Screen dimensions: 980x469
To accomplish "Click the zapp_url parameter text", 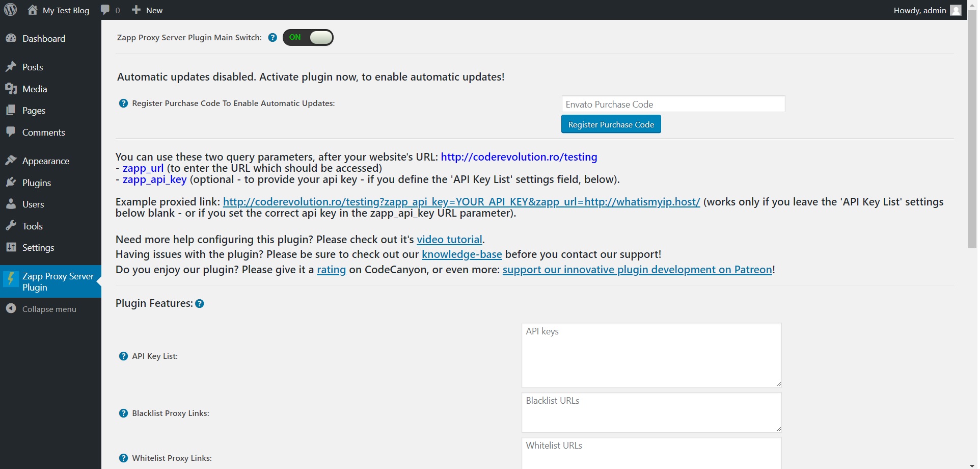I will [x=143, y=168].
